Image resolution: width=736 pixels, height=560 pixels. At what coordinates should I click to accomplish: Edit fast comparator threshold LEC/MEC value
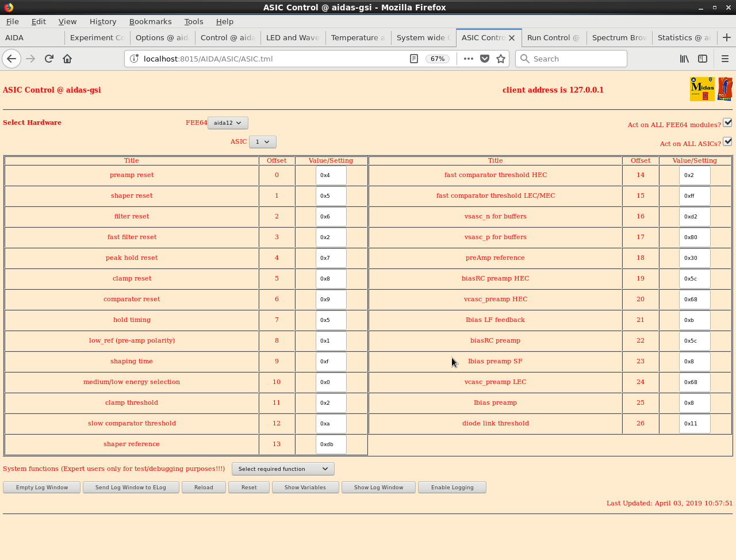pyautogui.click(x=695, y=196)
